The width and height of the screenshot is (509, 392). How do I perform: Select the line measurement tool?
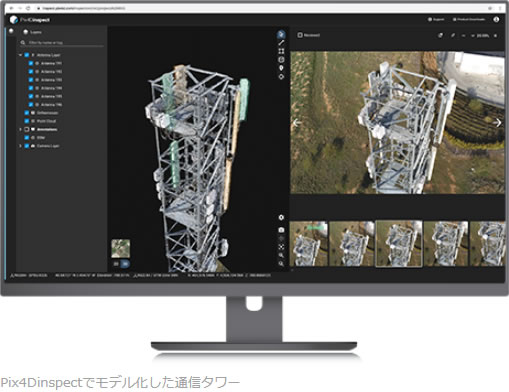coord(281,43)
